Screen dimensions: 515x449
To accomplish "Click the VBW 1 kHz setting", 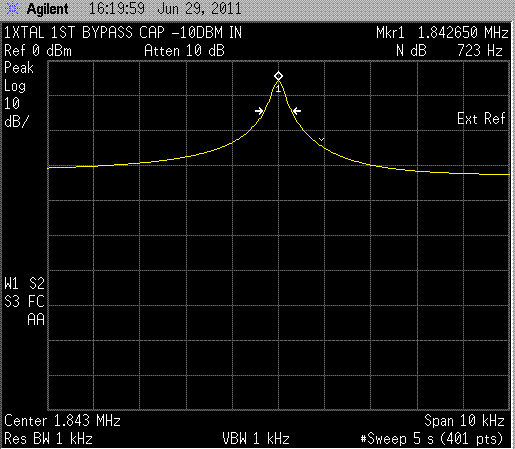I will point(256,439).
